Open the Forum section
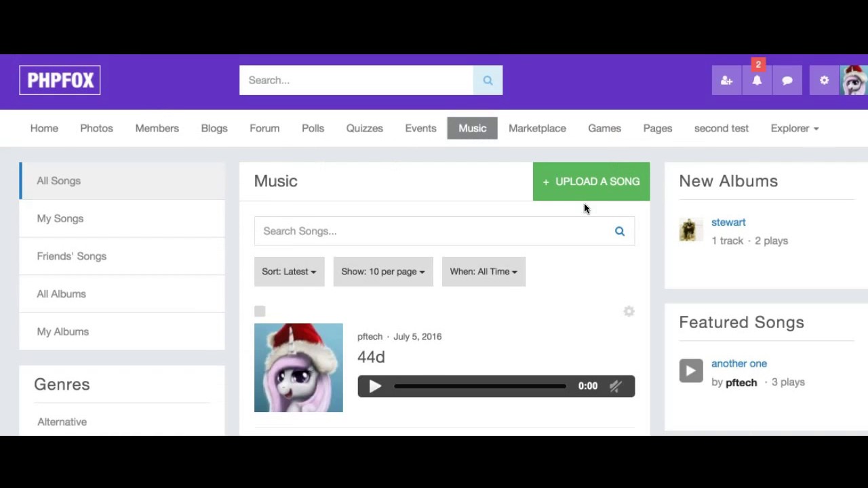 point(264,128)
